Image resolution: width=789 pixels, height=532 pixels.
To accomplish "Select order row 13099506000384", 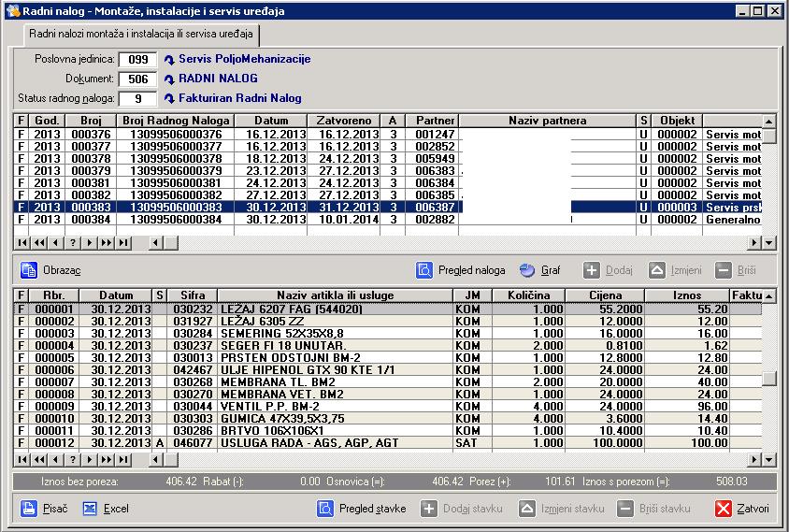I will click(388, 220).
